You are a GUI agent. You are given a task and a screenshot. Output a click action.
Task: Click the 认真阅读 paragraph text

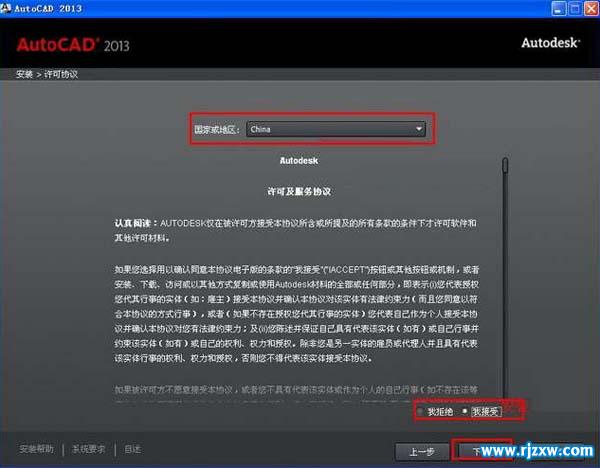[295, 230]
